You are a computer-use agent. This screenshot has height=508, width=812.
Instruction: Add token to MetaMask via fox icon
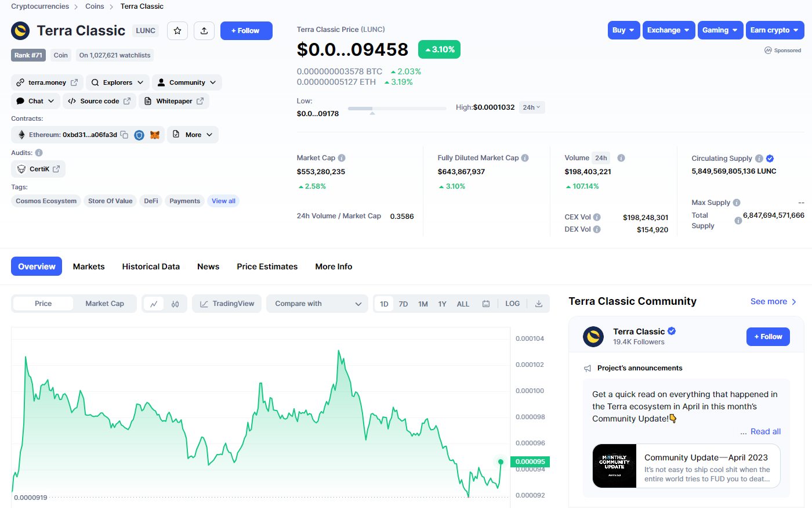tap(155, 135)
